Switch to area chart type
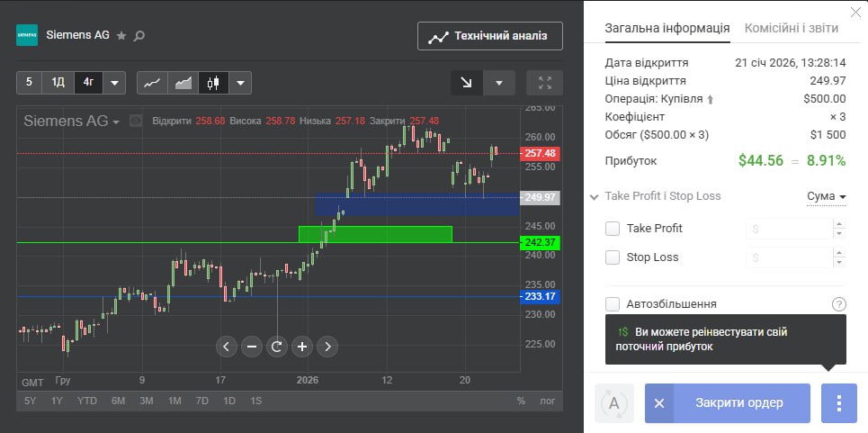Viewport: 868px width, 433px height. click(x=183, y=83)
